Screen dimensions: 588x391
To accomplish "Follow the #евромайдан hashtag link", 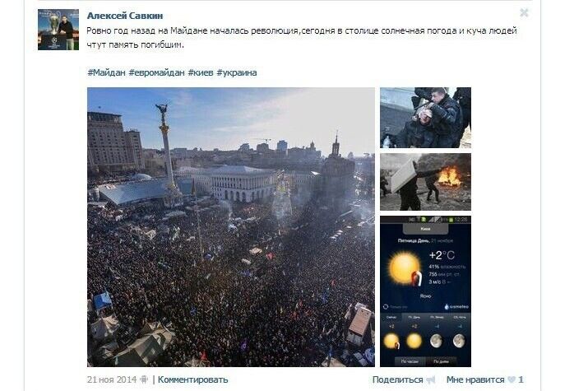I will [156, 72].
